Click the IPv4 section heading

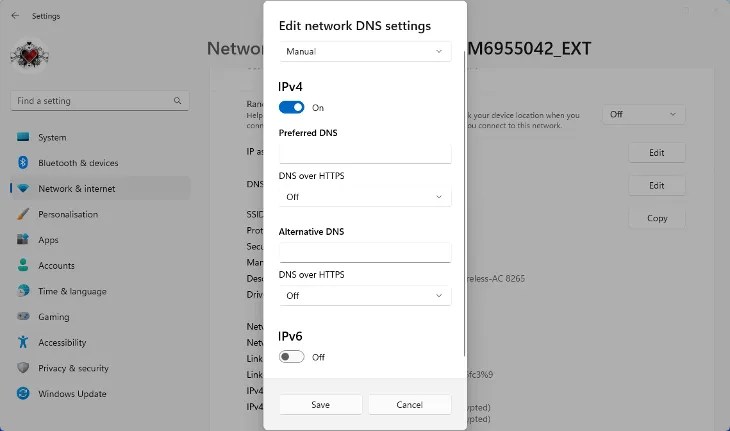(x=291, y=87)
